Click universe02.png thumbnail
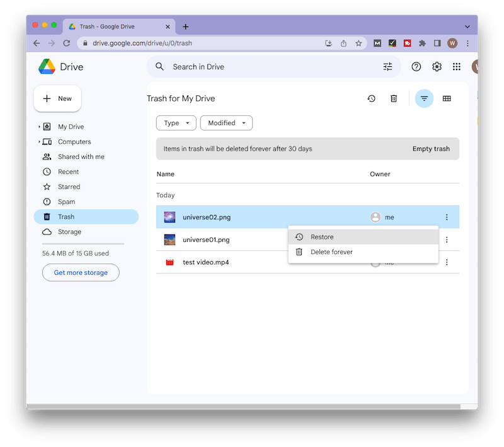The width and height of the screenshot is (504, 447). point(169,217)
